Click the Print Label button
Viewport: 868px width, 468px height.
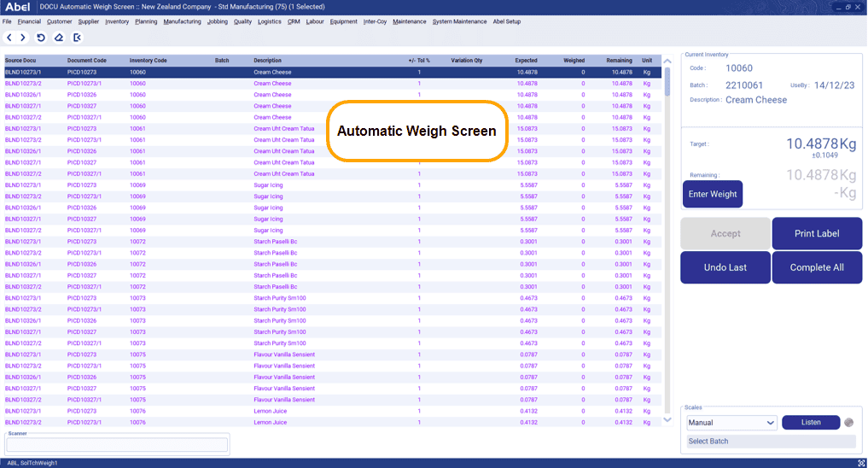click(816, 233)
